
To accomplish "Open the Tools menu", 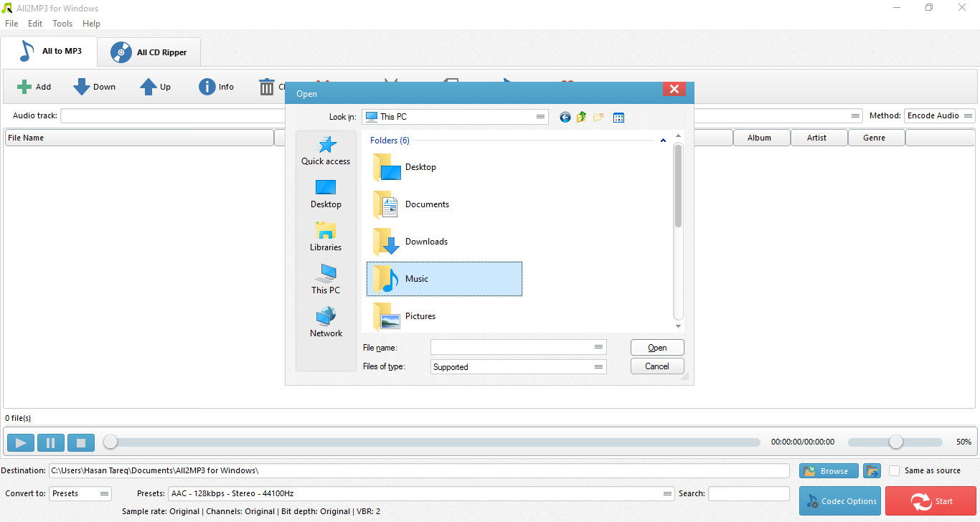I will [x=62, y=24].
